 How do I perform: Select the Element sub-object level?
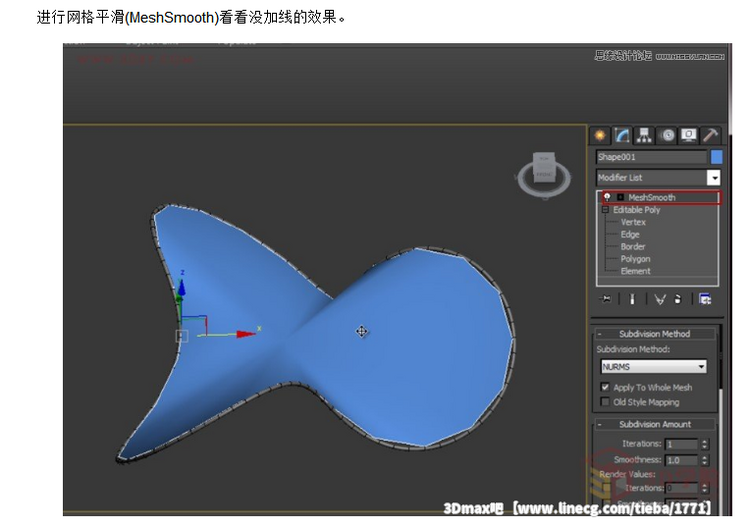(x=635, y=271)
